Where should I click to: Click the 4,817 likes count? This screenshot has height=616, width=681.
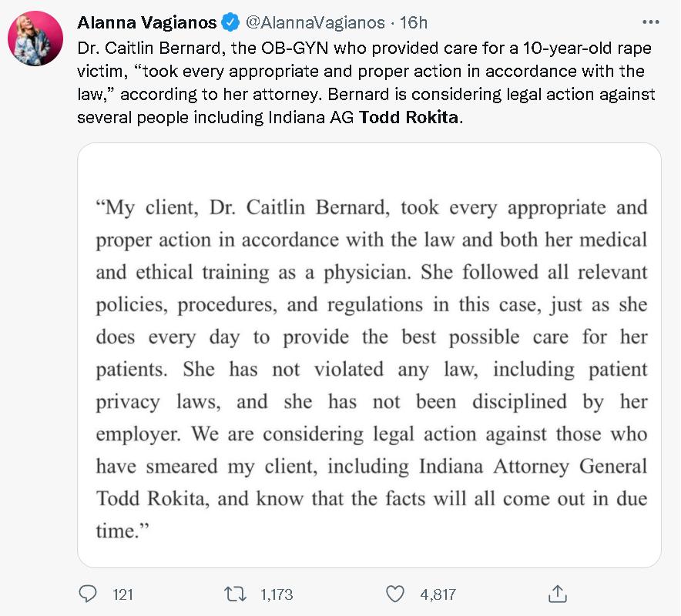point(438,594)
